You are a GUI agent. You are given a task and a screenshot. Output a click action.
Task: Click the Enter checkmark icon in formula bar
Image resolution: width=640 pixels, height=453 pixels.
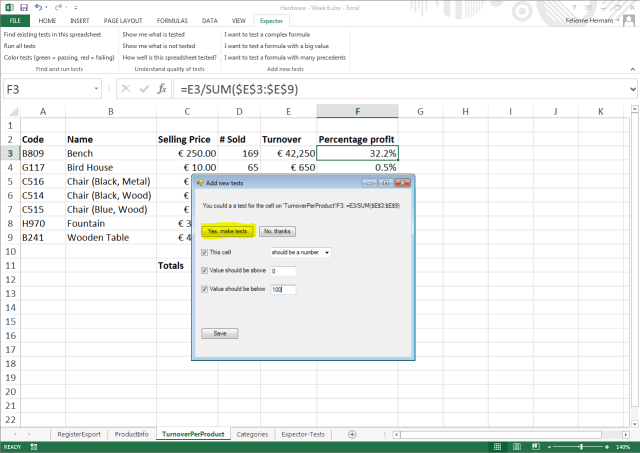pos(144,89)
